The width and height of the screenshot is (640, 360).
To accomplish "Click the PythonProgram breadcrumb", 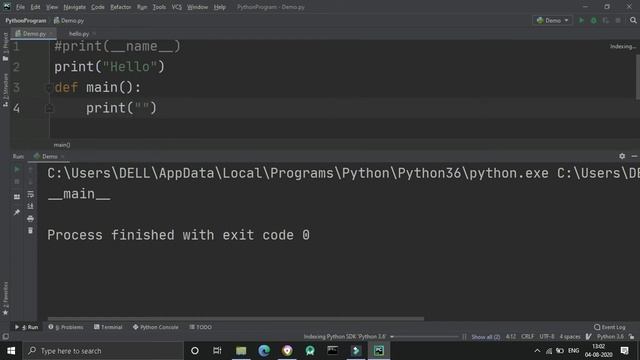I will click(x=26, y=20).
